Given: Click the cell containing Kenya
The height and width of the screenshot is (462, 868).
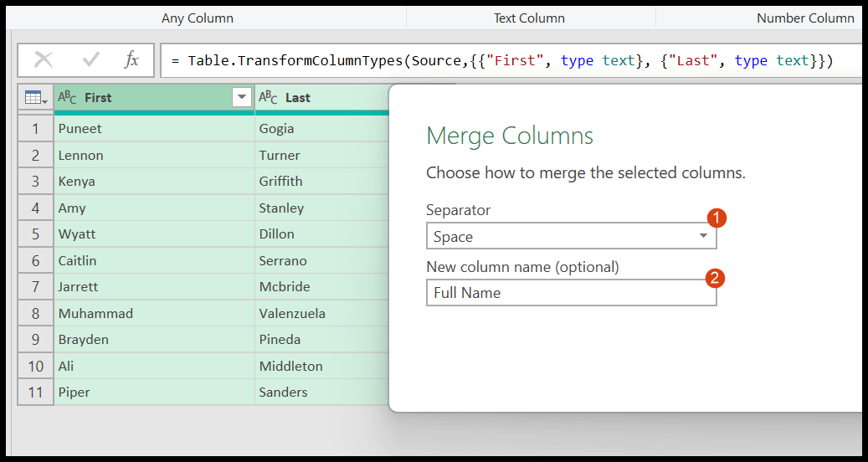Looking at the screenshot, I should click(x=154, y=182).
